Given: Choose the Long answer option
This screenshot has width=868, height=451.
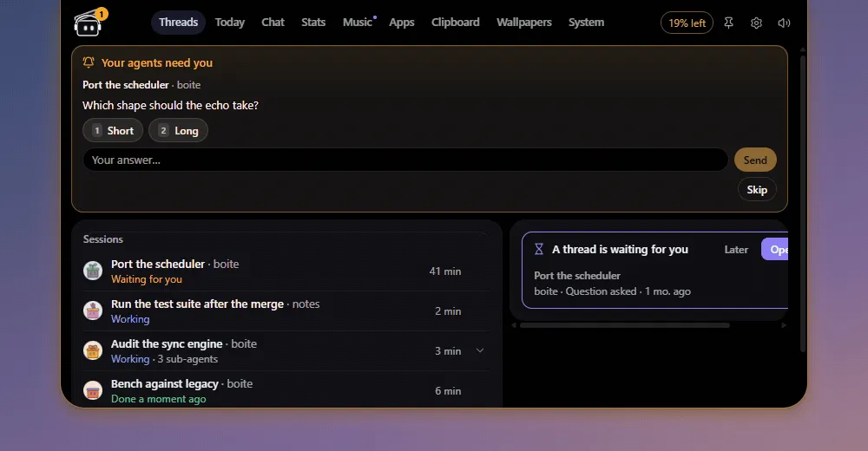Looking at the screenshot, I should [178, 131].
